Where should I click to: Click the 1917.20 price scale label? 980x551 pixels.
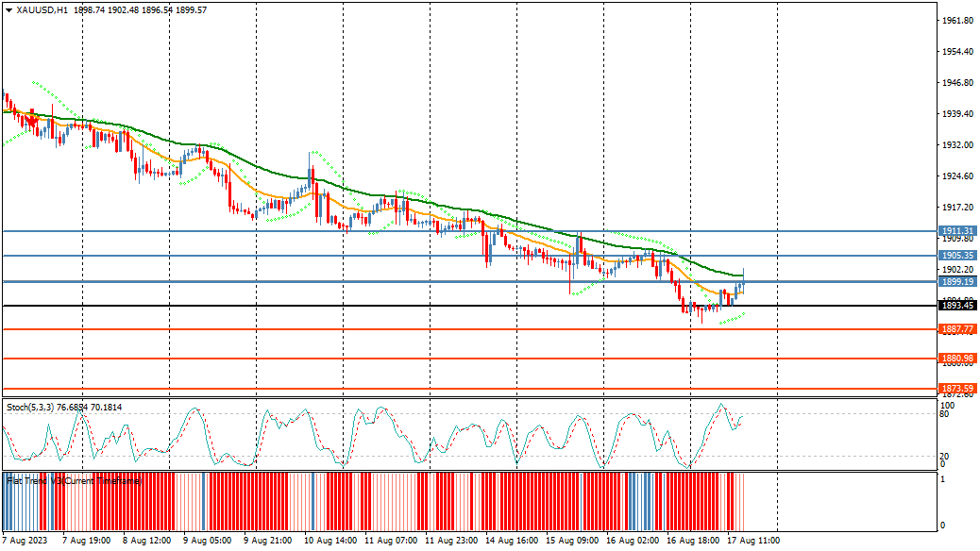(958, 208)
